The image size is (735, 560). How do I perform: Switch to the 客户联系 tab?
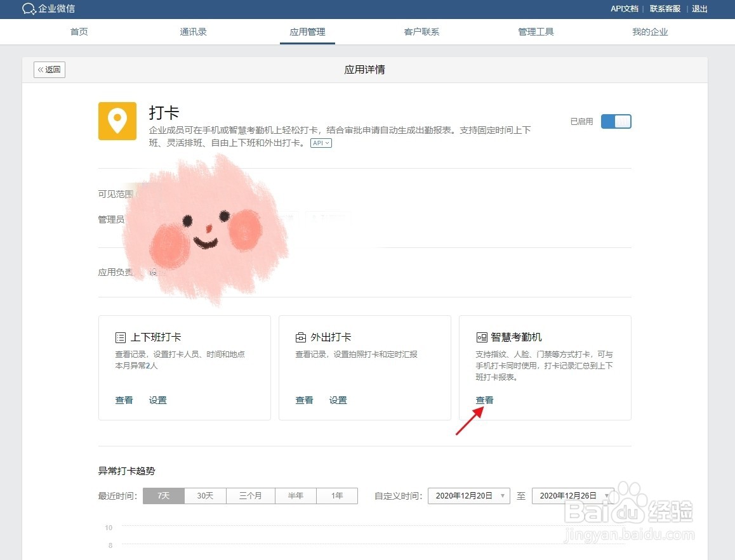click(421, 31)
